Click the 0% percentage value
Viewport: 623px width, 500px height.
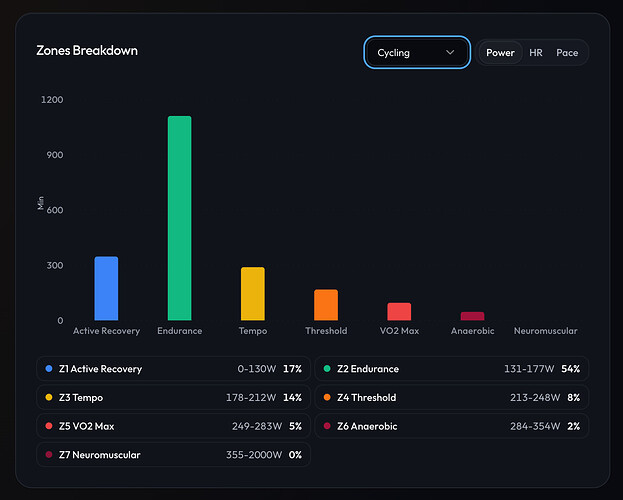pos(295,455)
